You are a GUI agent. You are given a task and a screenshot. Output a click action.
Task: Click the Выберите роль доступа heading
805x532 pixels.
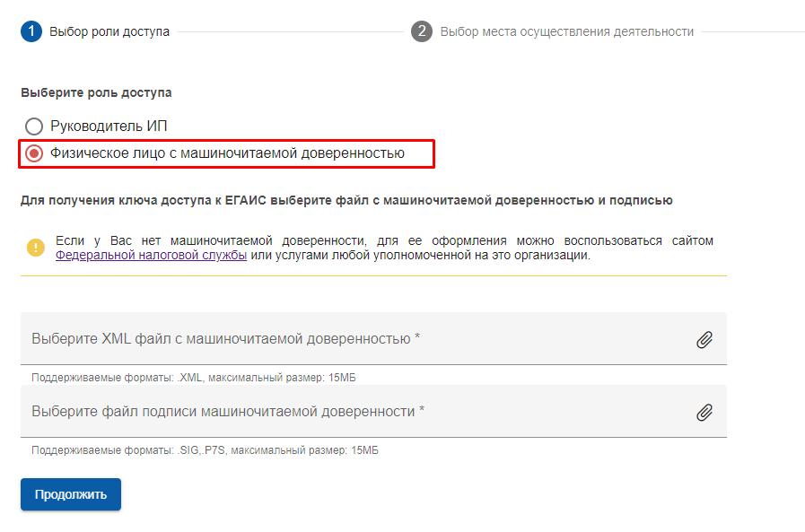point(96,93)
